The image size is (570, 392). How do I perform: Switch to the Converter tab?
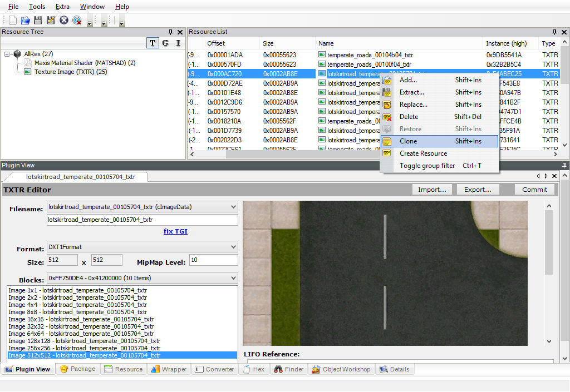[x=215, y=369]
